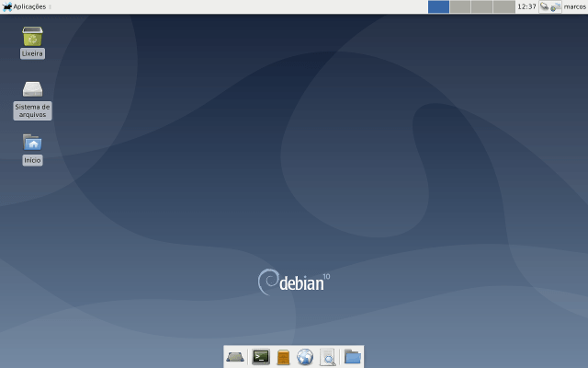This screenshot has height=368, width=588.
Task: Open the Aplicações menu in top panel
Action: tap(25, 6)
